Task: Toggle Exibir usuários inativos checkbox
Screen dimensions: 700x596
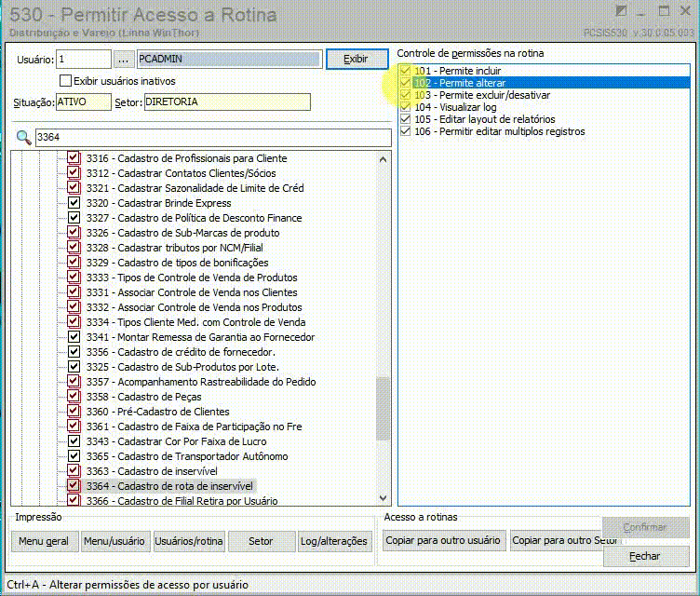Action: pos(65,81)
